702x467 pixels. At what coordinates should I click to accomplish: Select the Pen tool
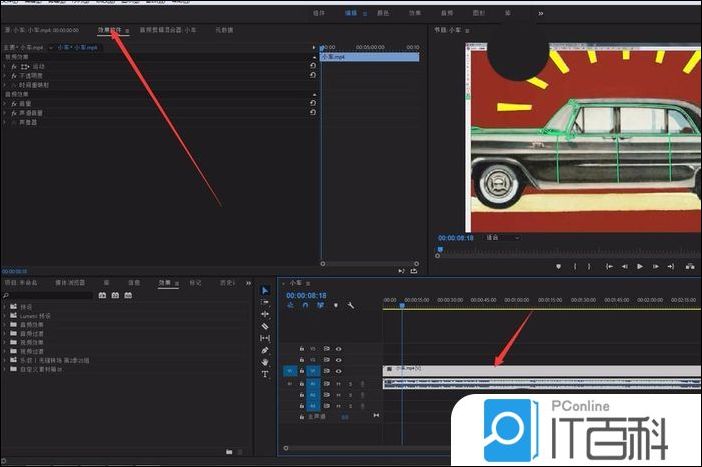point(265,350)
